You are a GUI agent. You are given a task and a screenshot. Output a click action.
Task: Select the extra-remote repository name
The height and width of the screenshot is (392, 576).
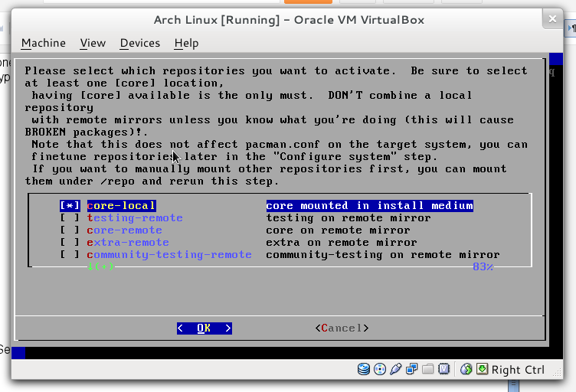128,242
